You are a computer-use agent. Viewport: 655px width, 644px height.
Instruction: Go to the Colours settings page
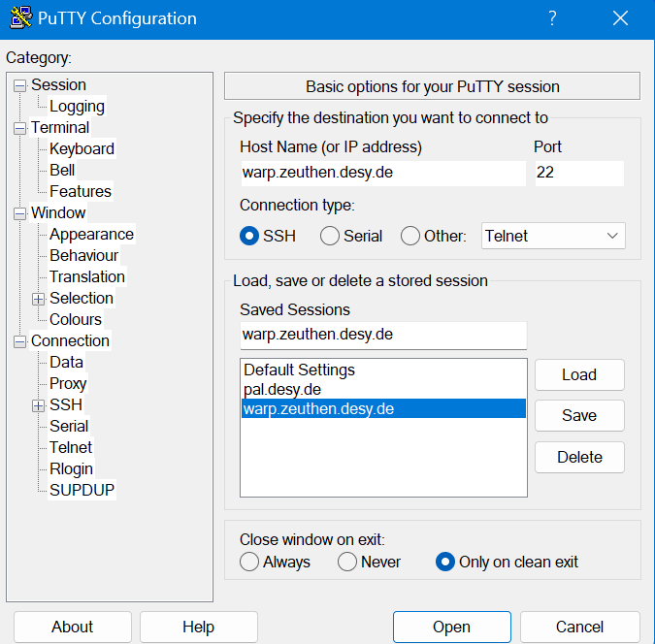coord(76,320)
